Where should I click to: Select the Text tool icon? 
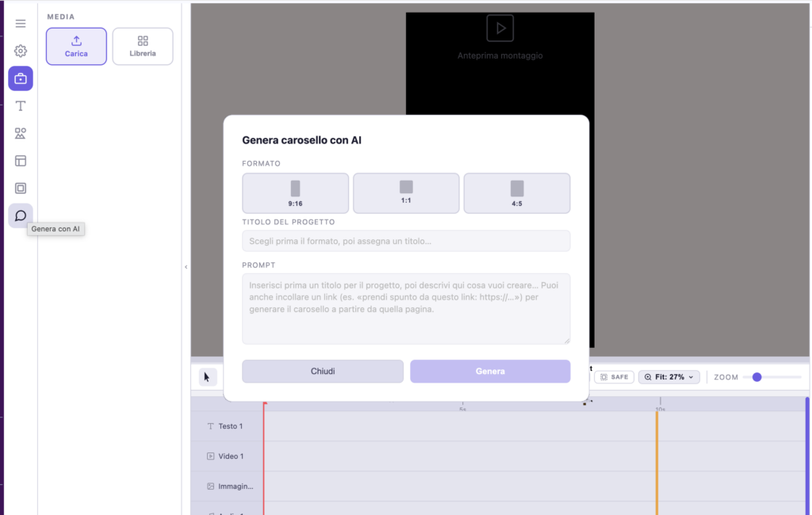pyautogui.click(x=21, y=106)
